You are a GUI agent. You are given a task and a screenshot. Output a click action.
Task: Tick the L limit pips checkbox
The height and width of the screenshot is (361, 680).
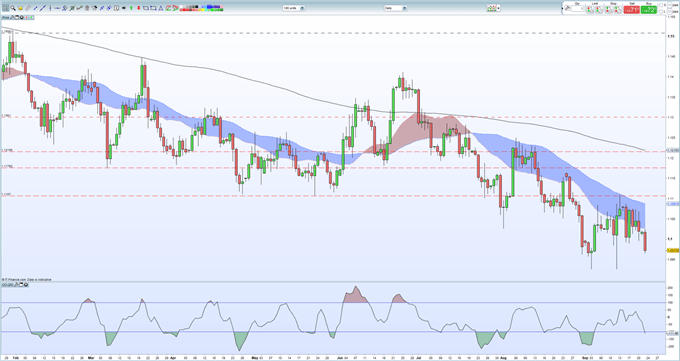click(661, 12)
